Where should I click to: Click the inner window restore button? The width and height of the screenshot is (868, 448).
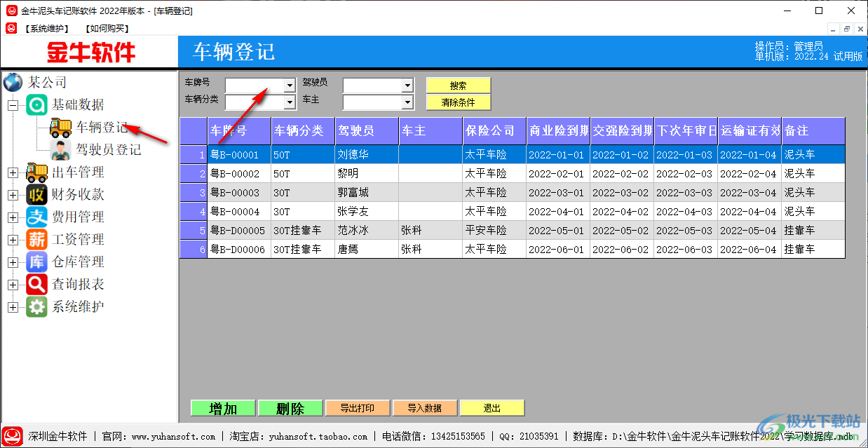tap(847, 29)
